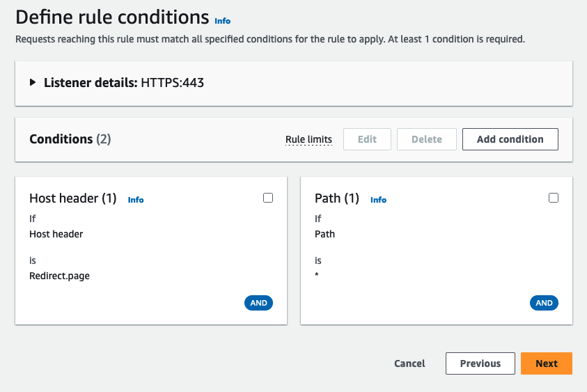Click the Add condition button
The image size is (587, 392).
point(510,139)
